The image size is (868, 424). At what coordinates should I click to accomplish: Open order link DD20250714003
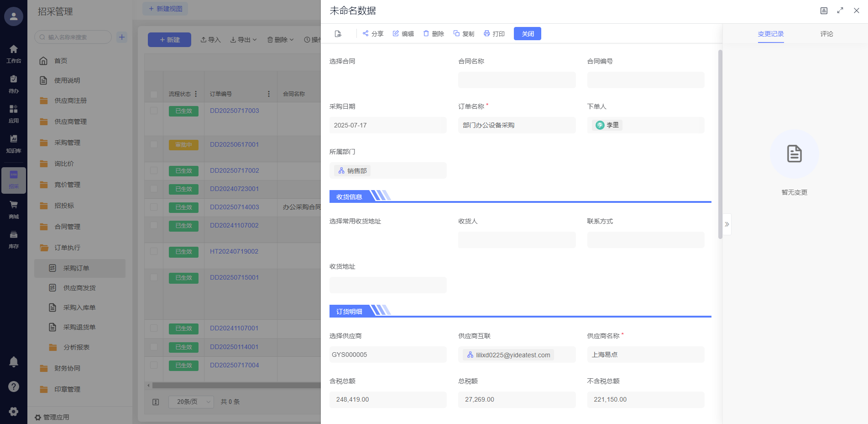(x=234, y=207)
